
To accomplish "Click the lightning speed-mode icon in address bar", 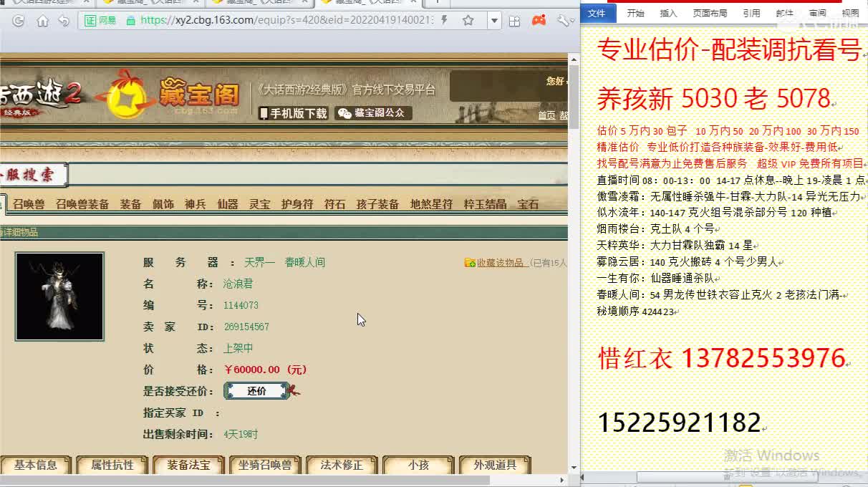I will [x=445, y=20].
